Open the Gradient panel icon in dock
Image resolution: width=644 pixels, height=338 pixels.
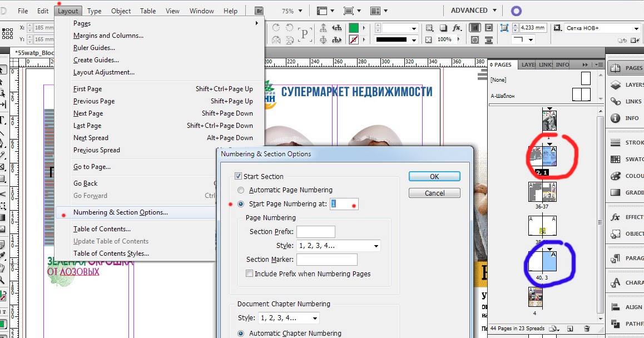click(x=615, y=192)
